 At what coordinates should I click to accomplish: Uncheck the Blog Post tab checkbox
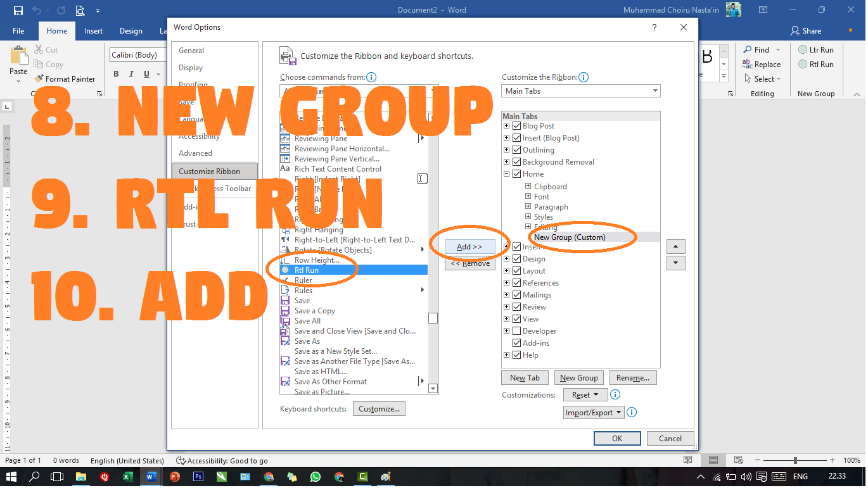517,126
